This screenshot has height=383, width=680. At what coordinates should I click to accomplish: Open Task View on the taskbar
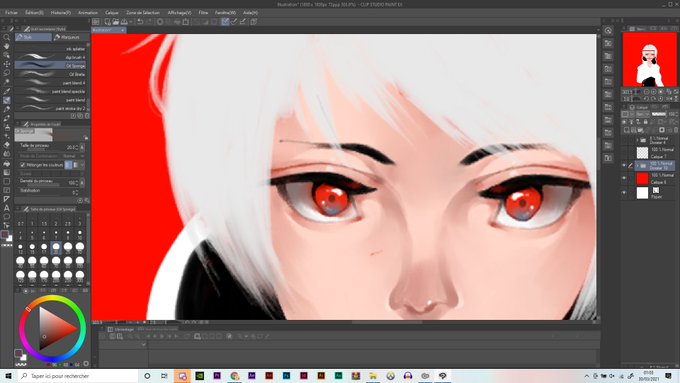coord(164,376)
